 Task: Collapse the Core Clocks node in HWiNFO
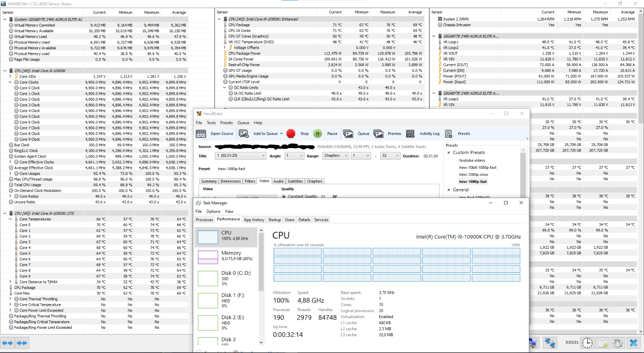[10, 82]
